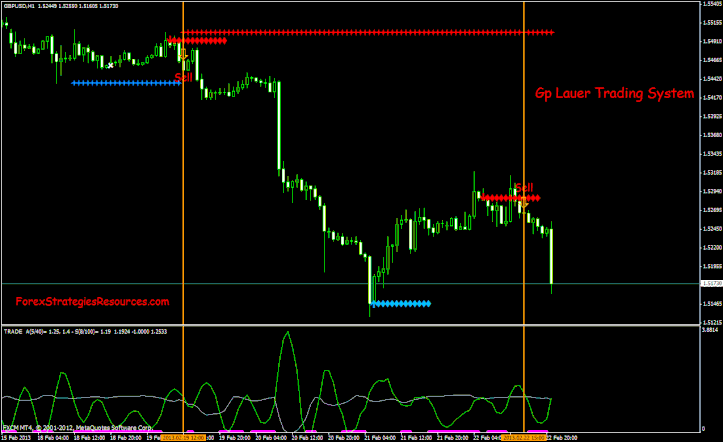Click price axis label 1.52200
The height and width of the screenshot is (442, 723).
(713, 247)
